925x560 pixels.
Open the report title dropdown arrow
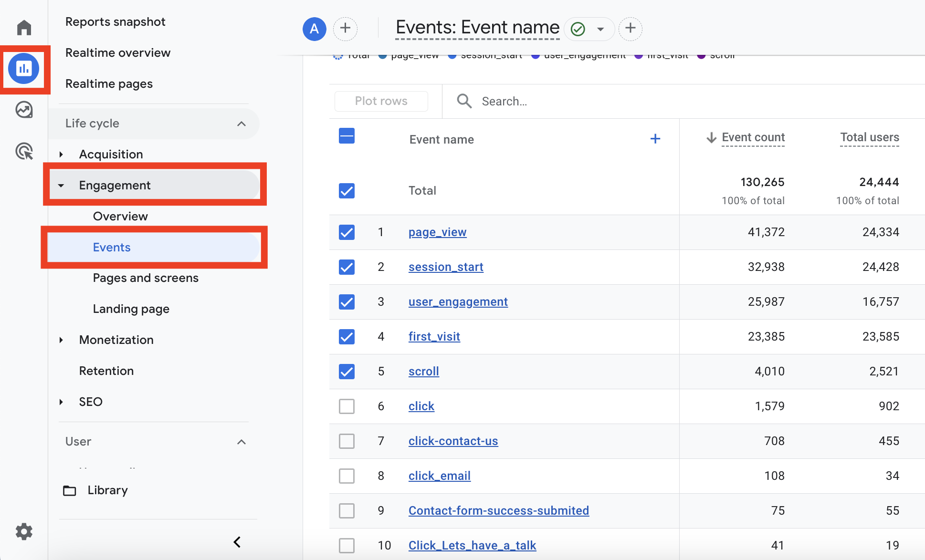click(x=600, y=29)
